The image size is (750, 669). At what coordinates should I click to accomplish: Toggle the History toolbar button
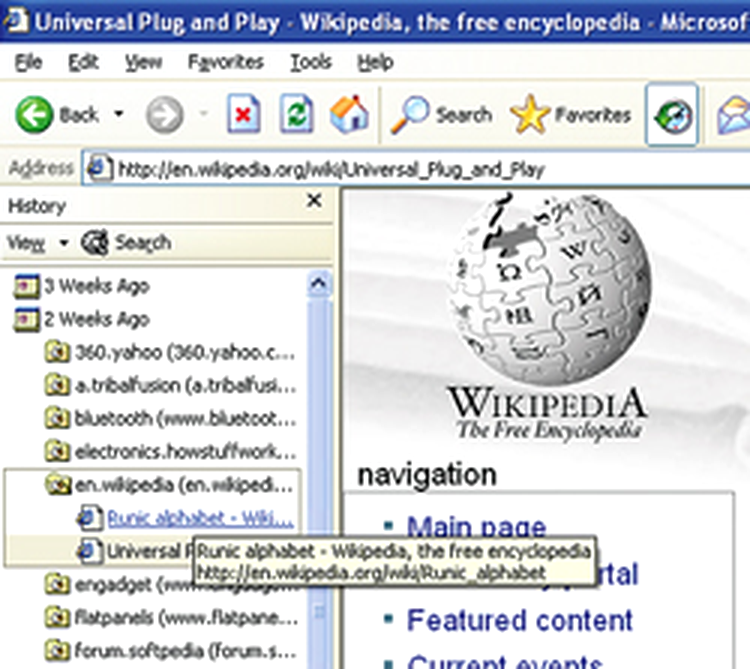click(x=672, y=114)
